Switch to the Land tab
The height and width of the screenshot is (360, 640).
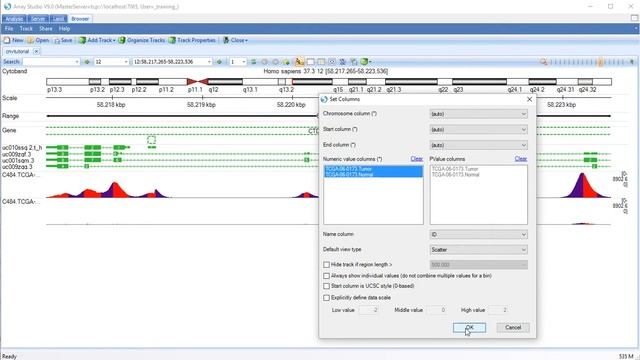tap(58, 19)
